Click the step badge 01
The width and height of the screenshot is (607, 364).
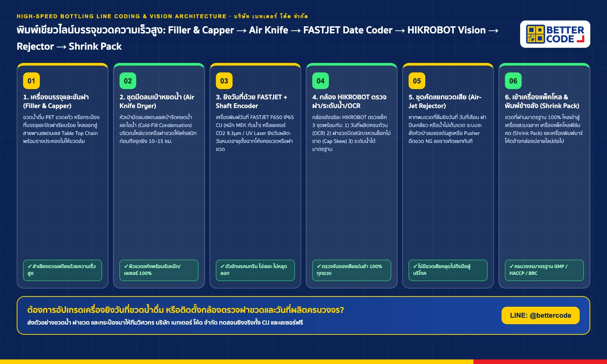[x=31, y=81]
